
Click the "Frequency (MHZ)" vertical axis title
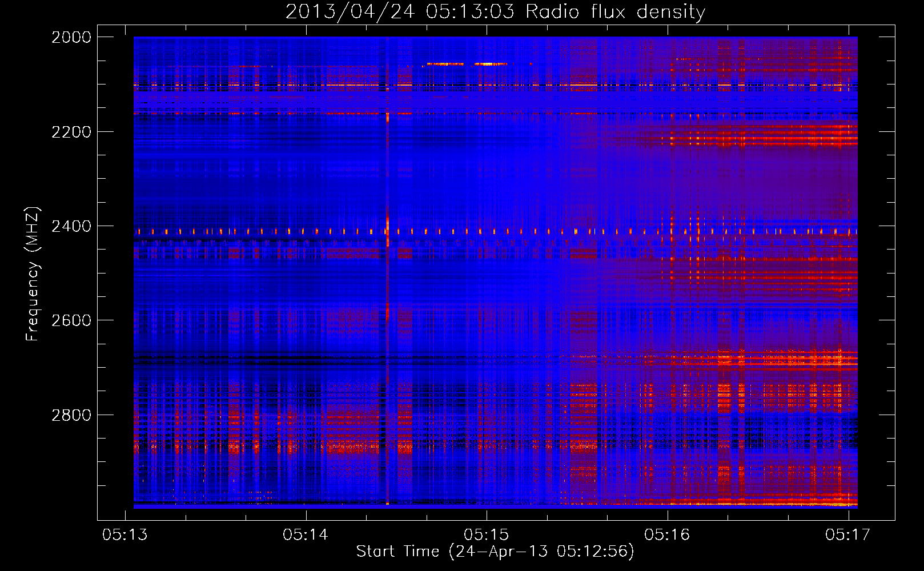click(x=33, y=274)
